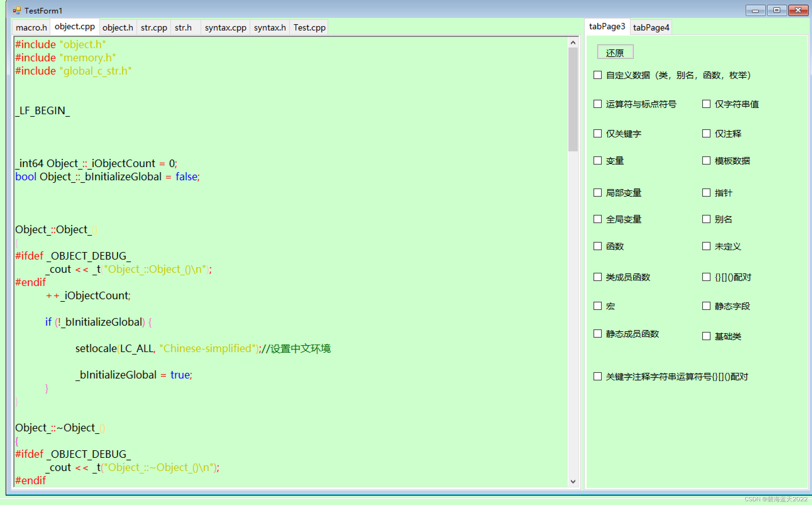Click the '_bInitializeGlobal = true;' line
Screen dimensions: 812x505
[134, 375]
